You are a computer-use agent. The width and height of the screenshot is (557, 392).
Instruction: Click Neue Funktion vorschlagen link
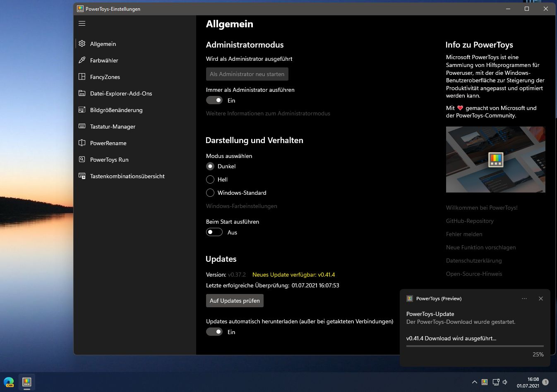(481, 247)
